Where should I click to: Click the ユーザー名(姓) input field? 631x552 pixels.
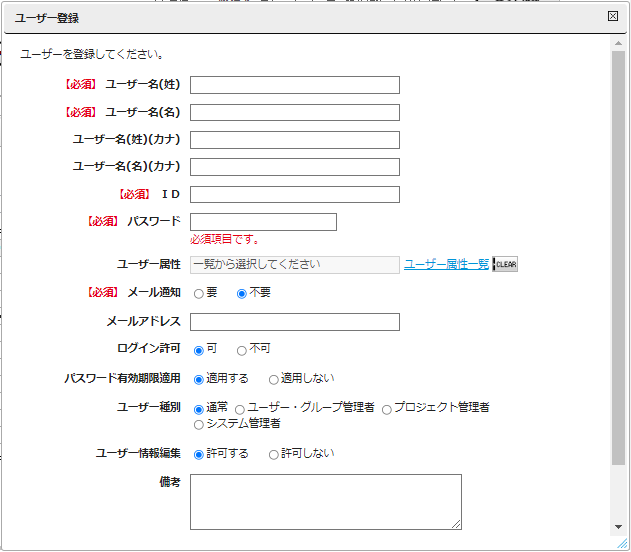tap(295, 85)
